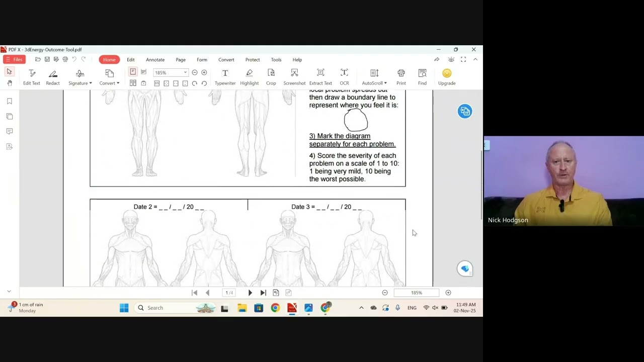Go to the first page

pos(195,293)
